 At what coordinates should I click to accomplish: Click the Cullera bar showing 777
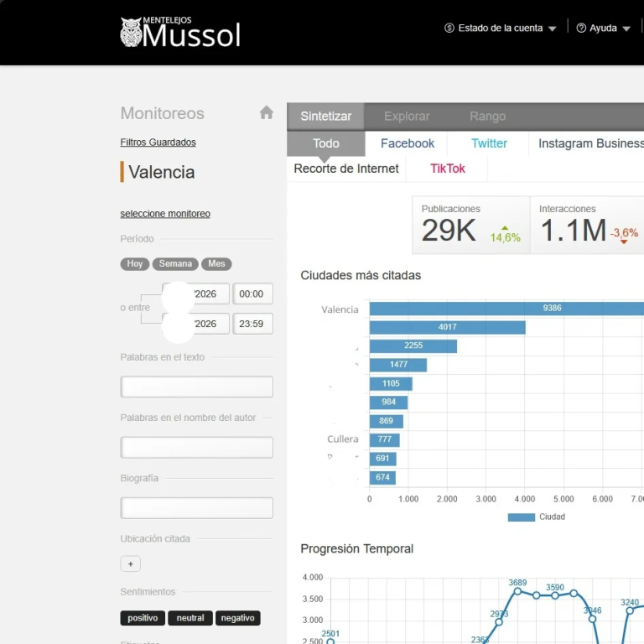coord(384,440)
